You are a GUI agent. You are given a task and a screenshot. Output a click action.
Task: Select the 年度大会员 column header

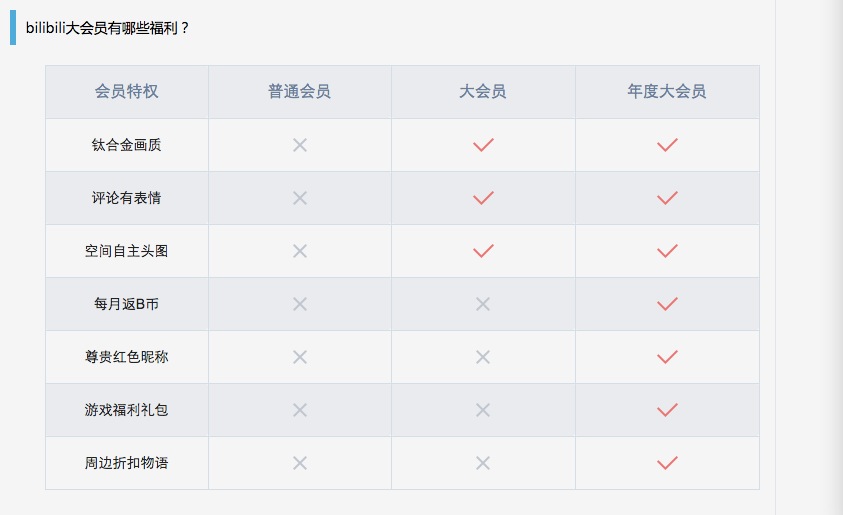[667, 92]
